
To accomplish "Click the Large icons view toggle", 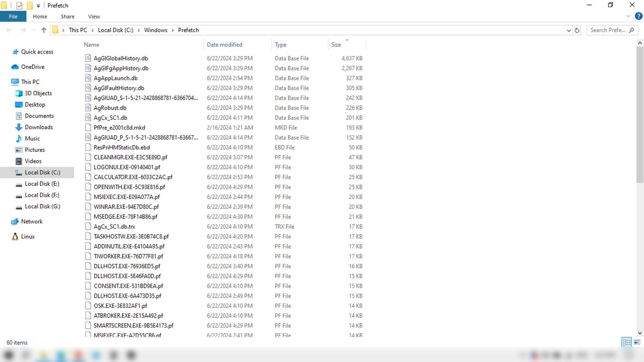I will [637, 342].
